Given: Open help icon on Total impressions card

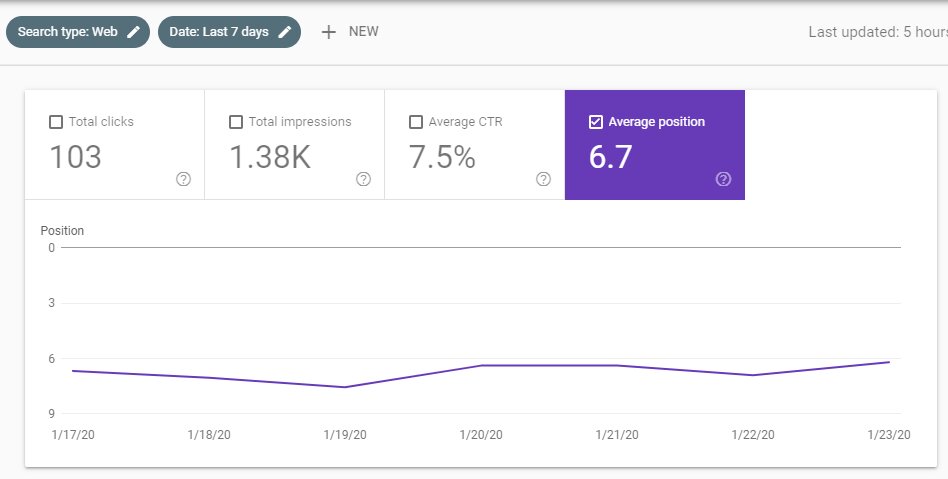Looking at the screenshot, I should click(x=363, y=179).
